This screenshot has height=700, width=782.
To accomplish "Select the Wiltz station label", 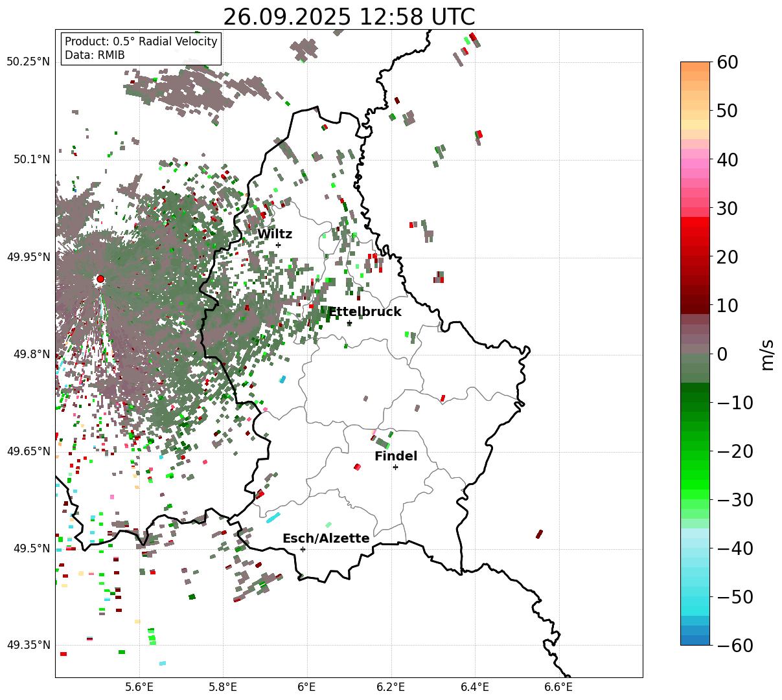I will click(x=275, y=234).
